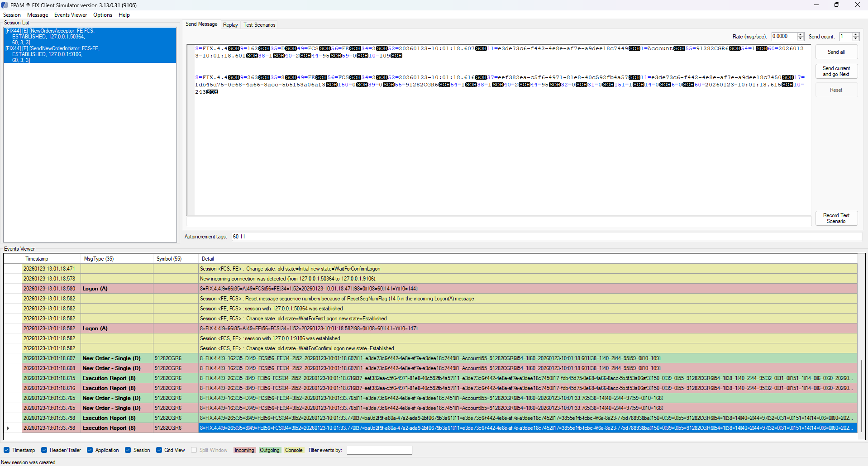Enable the Split Window checkbox
This screenshot has width=868, height=466.
pos(194,450)
